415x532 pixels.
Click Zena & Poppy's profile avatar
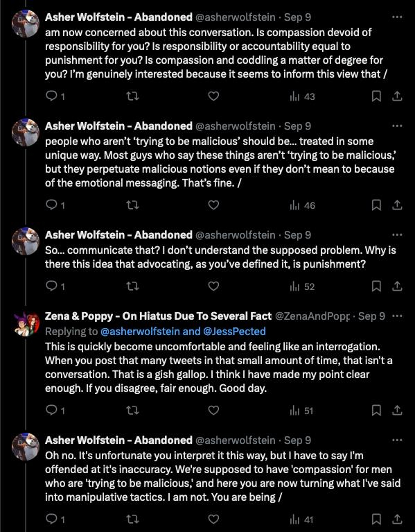26,324
